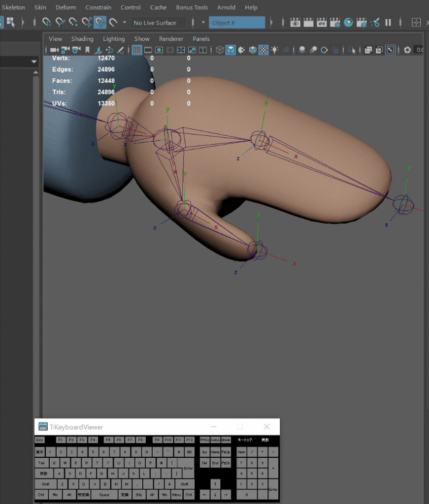Click the make live surface magnet icon

(113, 22)
